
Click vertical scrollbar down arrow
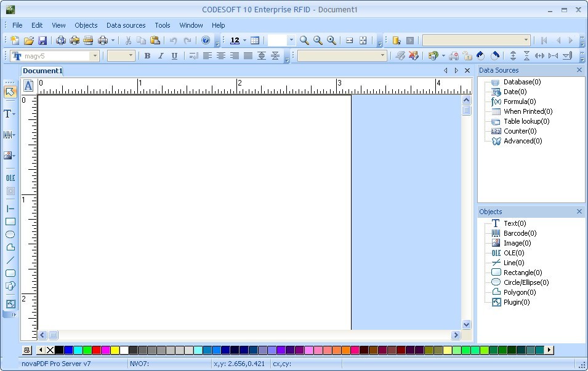click(x=466, y=324)
